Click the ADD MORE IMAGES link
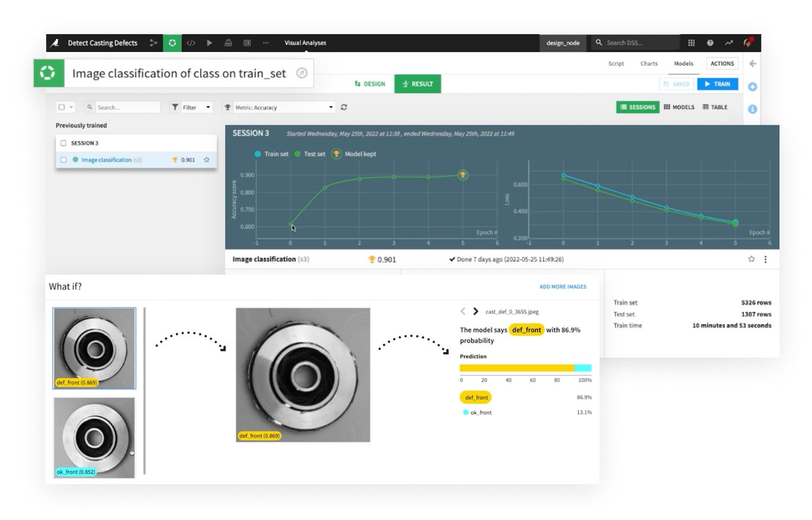Viewport: 812px width, 520px height. coord(562,287)
